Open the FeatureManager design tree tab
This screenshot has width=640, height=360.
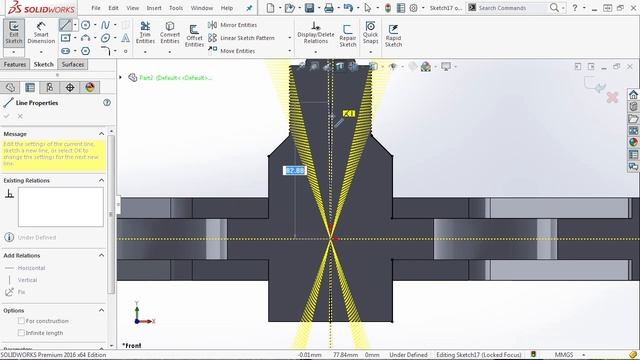tap(10, 87)
